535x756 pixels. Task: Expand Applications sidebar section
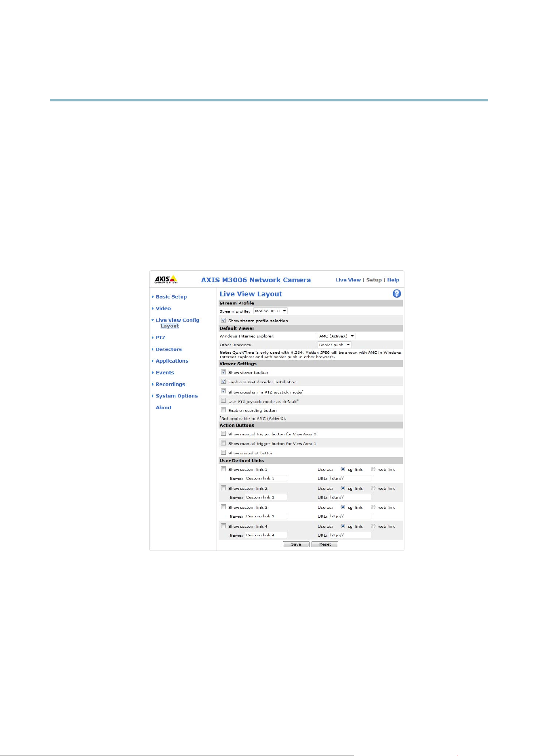click(172, 361)
